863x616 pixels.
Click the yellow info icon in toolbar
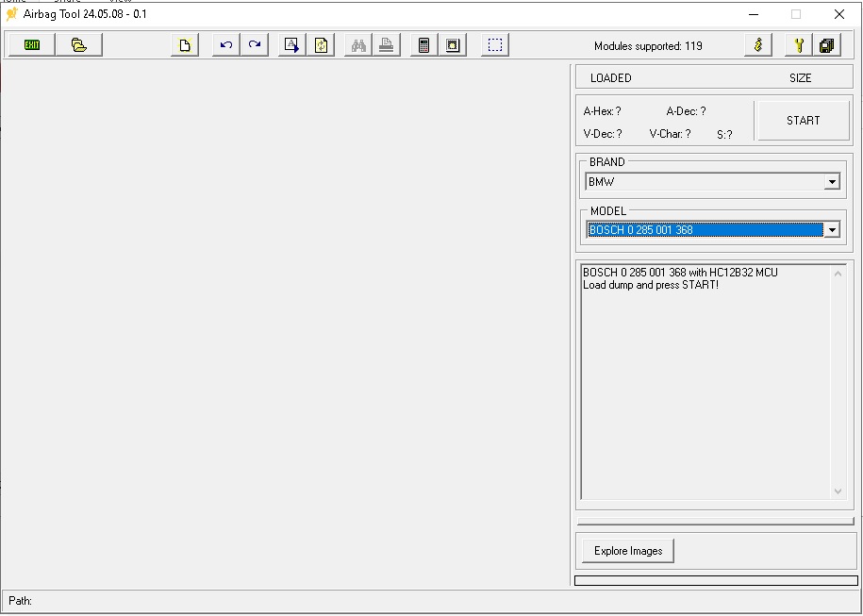(x=758, y=45)
